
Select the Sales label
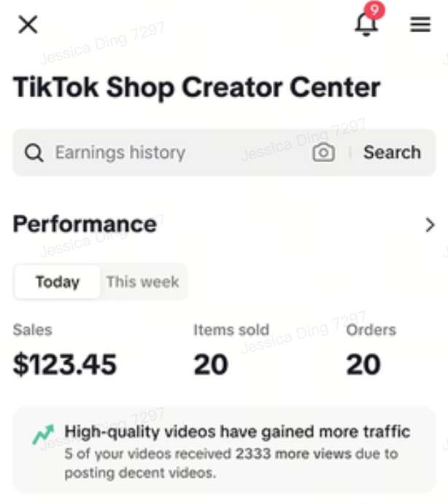click(33, 330)
